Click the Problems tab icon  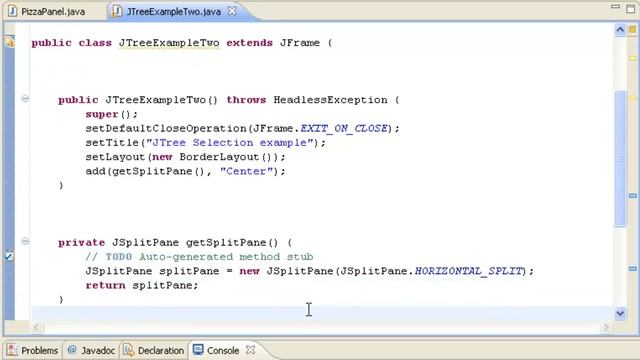click(12, 350)
